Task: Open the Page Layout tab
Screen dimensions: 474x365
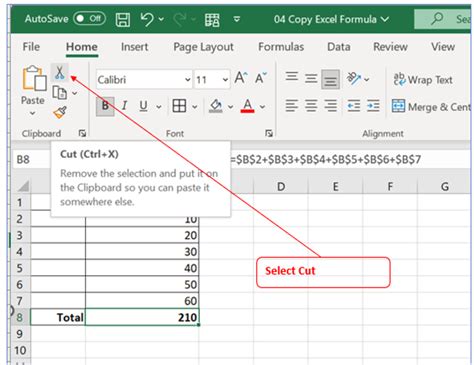Action: tap(203, 47)
